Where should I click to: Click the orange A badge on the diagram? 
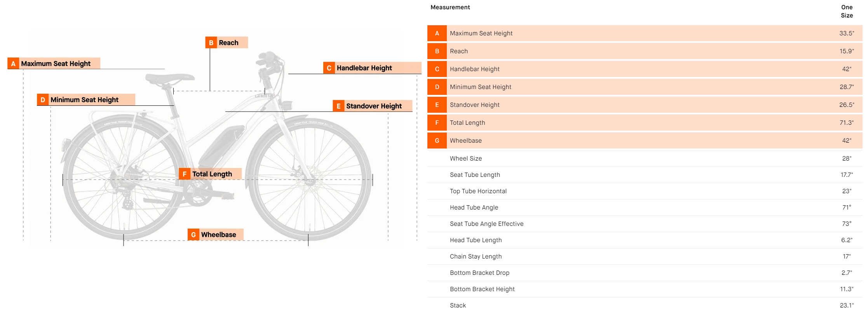pos(13,63)
